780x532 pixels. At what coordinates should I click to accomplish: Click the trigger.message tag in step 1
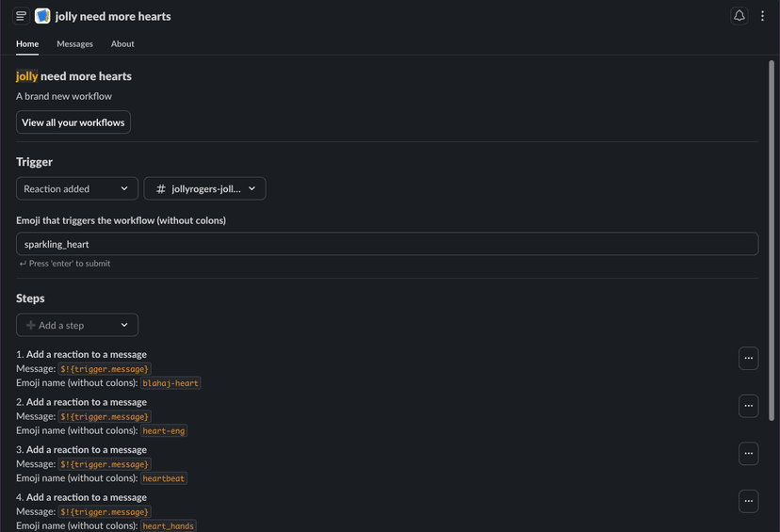105,369
